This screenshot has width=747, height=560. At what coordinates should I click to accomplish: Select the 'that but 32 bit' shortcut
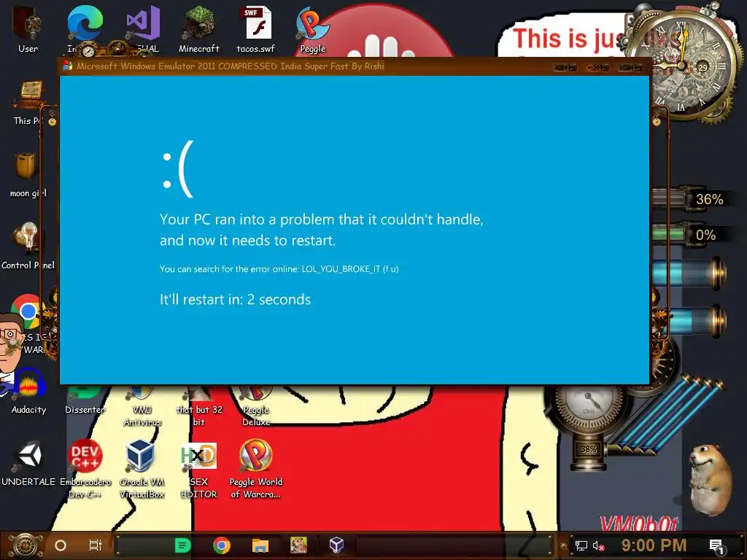point(198,405)
